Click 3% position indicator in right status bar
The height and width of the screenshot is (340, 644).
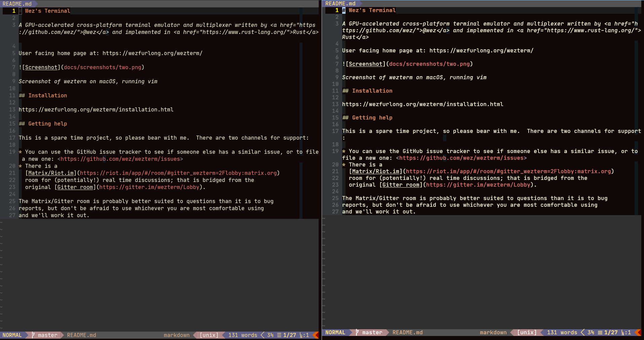pos(591,332)
